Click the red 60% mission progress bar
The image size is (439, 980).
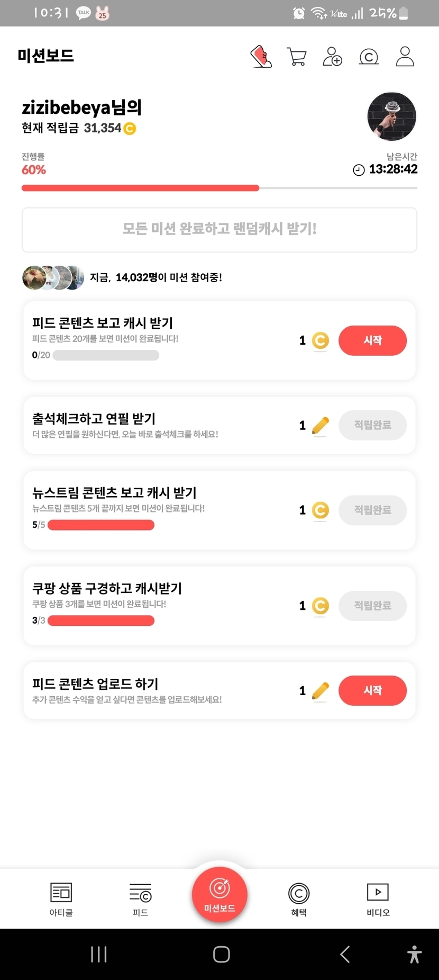pyautogui.click(x=140, y=188)
